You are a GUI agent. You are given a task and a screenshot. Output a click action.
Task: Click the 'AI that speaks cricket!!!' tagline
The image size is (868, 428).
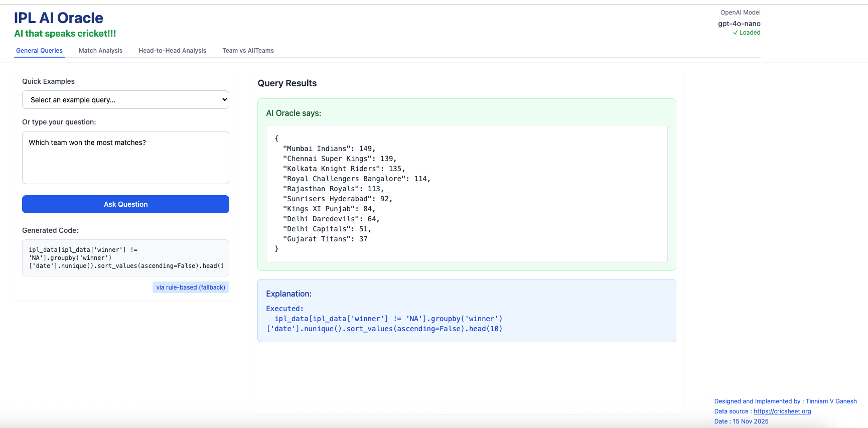pos(65,34)
